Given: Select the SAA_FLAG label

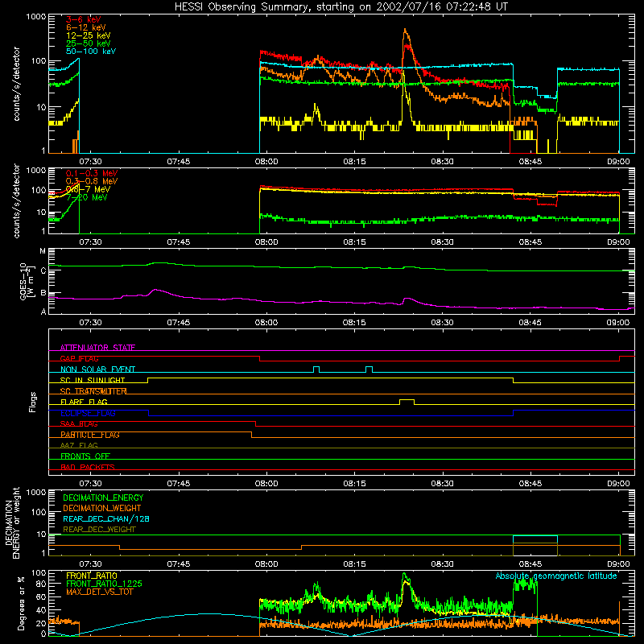Looking at the screenshot, I should 79,424.
